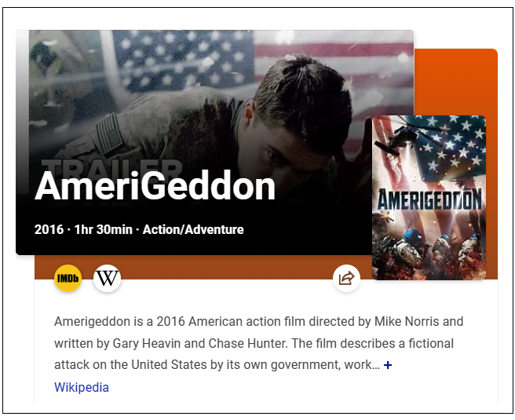The width and height of the screenshot is (515, 420).
Task: Click the AMERIGEDDON title on the poster
Action: (429, 199)
